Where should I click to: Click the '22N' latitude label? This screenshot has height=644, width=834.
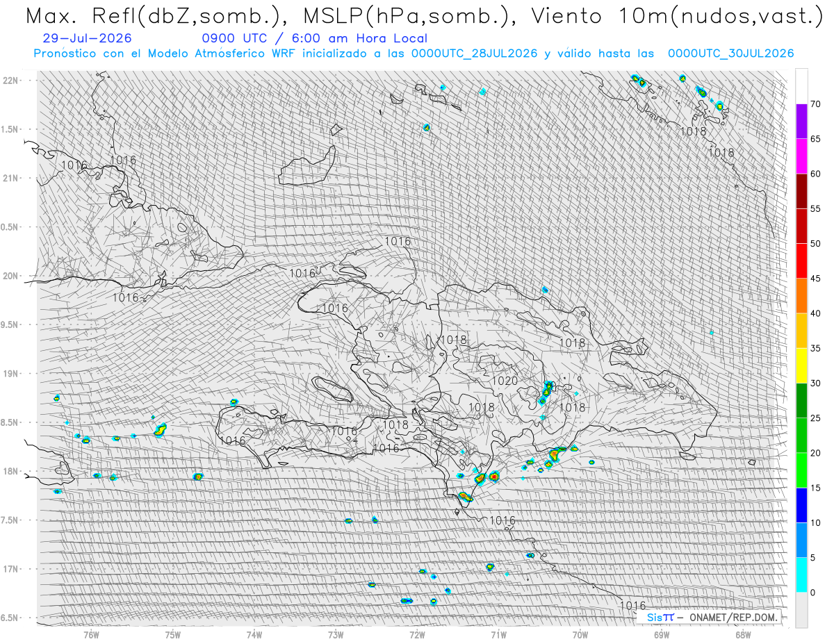click(x=10, y=81)
